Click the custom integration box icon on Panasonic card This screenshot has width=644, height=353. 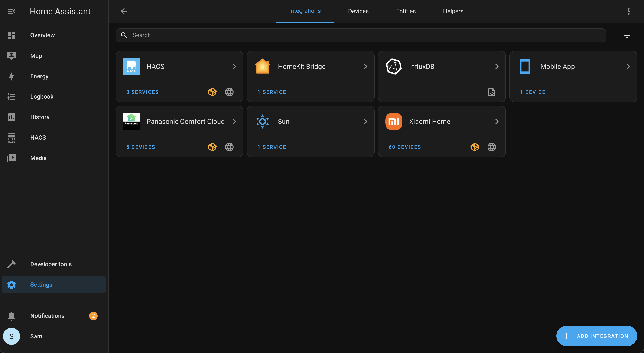pyautogui.click(x=212, y=147)
